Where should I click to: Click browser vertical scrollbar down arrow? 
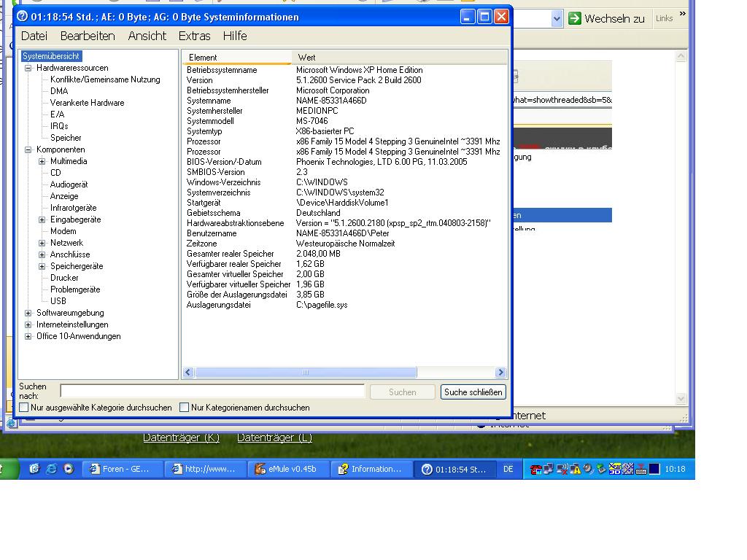click(x=681, y=398)
